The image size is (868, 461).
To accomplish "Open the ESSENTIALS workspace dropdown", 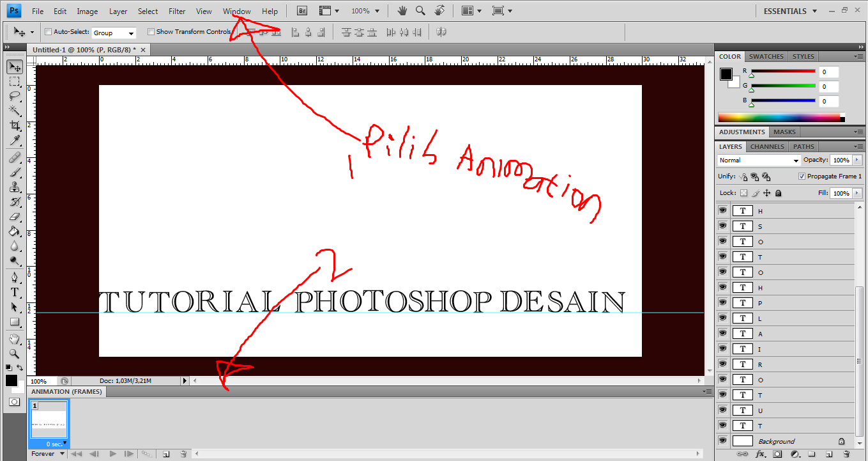I will pyautogui.click(x=790, y=11).
